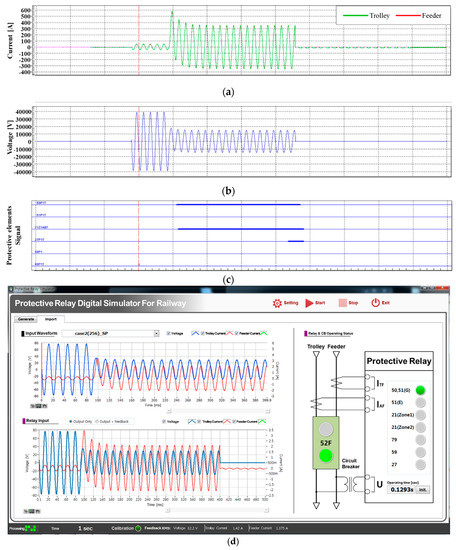Click the green 52F circuit breaker lamp
The height and width of the screenshot is (550, 456).
326,456
